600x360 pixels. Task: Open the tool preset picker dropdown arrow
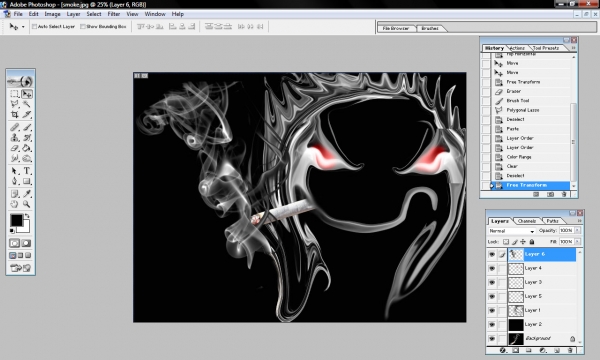coord(23,27)
